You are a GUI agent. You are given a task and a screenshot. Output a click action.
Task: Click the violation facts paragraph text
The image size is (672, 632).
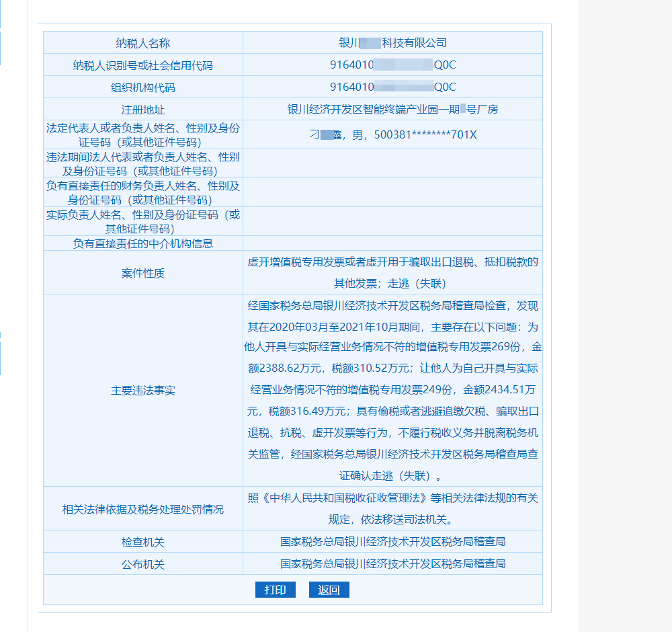click(x=392, y=390)
